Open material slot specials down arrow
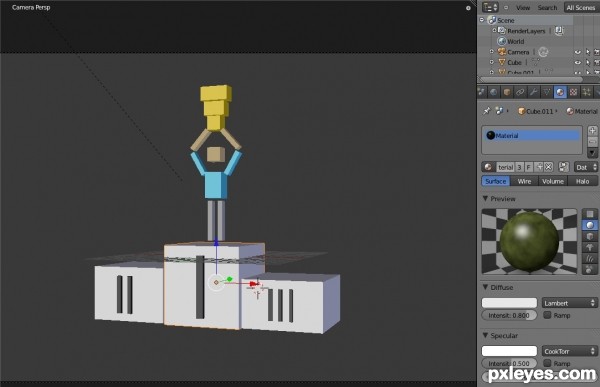Screen dimensions: 600x387 [592, 153]
